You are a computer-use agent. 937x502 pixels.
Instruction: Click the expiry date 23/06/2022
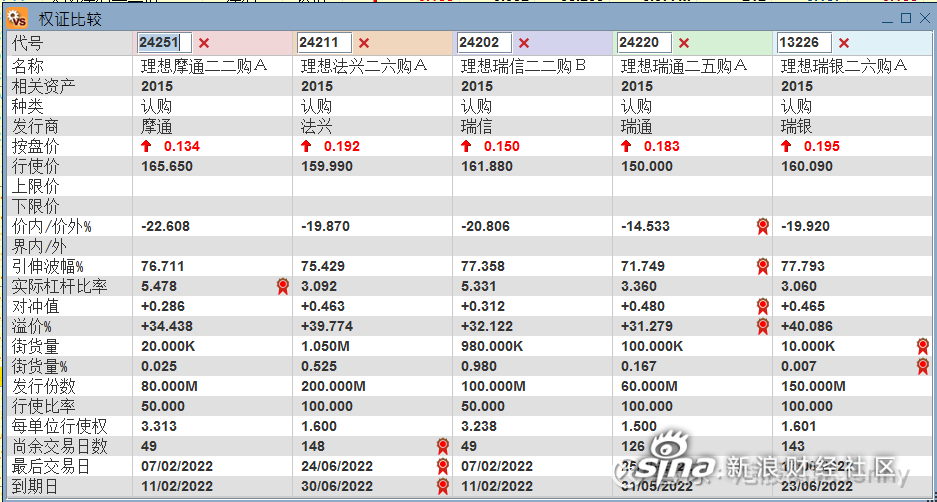pyautogui.click(x=817, y=486)
